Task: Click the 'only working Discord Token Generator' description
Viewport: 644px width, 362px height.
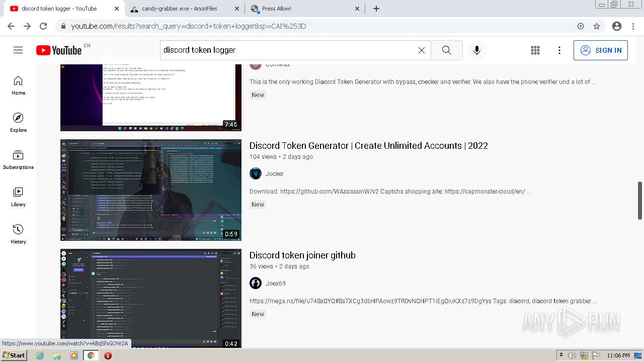Action: coord(423,81)
